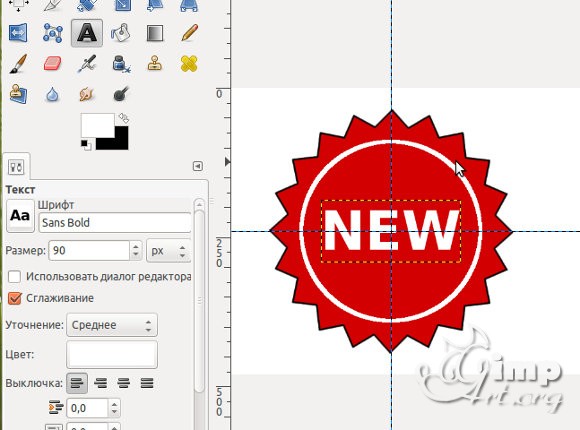Open the Aa font picker button
The height and width of the screenshot is (430, 580).
pos(20,216)
